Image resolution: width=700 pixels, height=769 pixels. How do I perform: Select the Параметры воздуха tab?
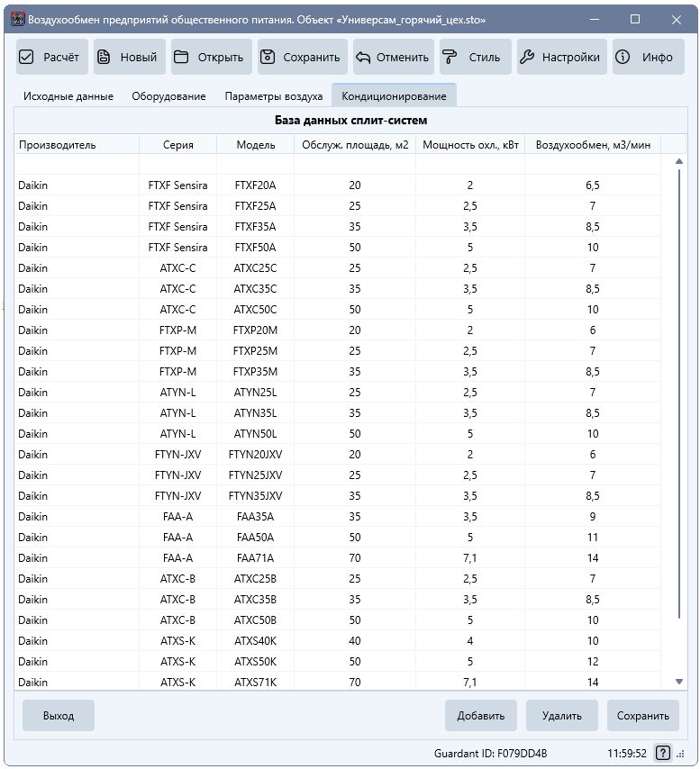point(273,96)
